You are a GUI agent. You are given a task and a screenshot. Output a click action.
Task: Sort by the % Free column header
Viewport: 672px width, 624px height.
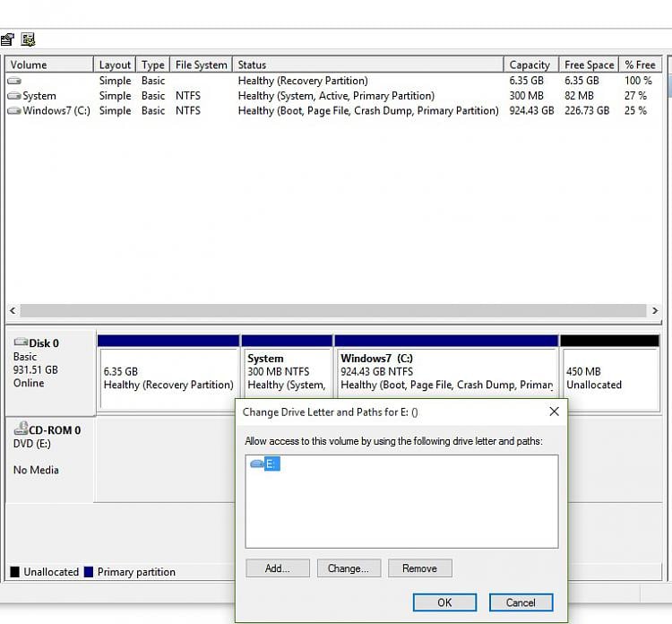641,65
